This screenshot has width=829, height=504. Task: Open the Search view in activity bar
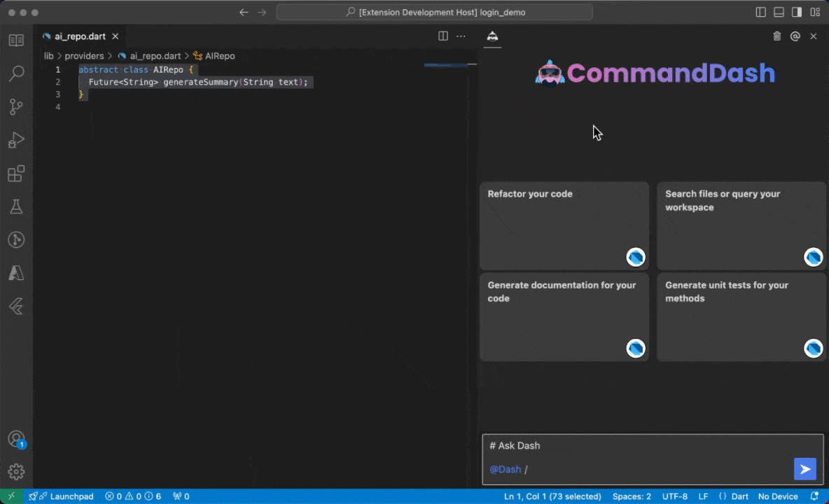16,73
